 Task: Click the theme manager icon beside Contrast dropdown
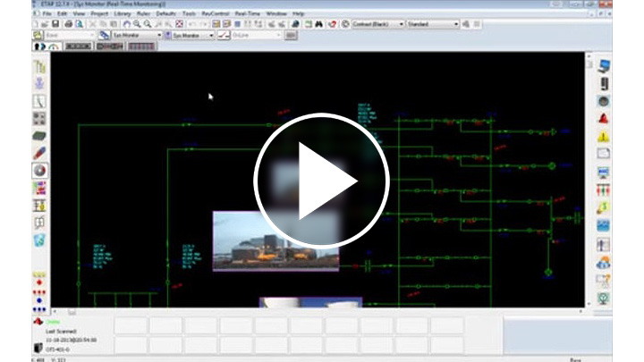click(x=345, y=24)
